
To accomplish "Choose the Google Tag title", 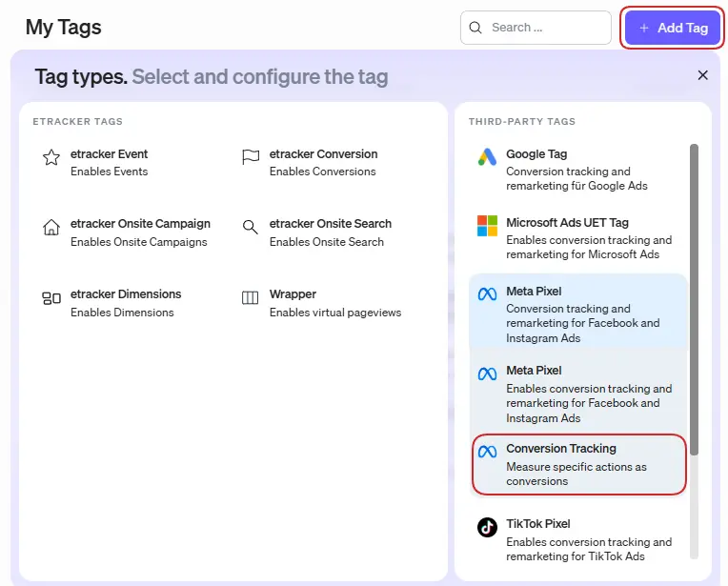I will point(536,154).
